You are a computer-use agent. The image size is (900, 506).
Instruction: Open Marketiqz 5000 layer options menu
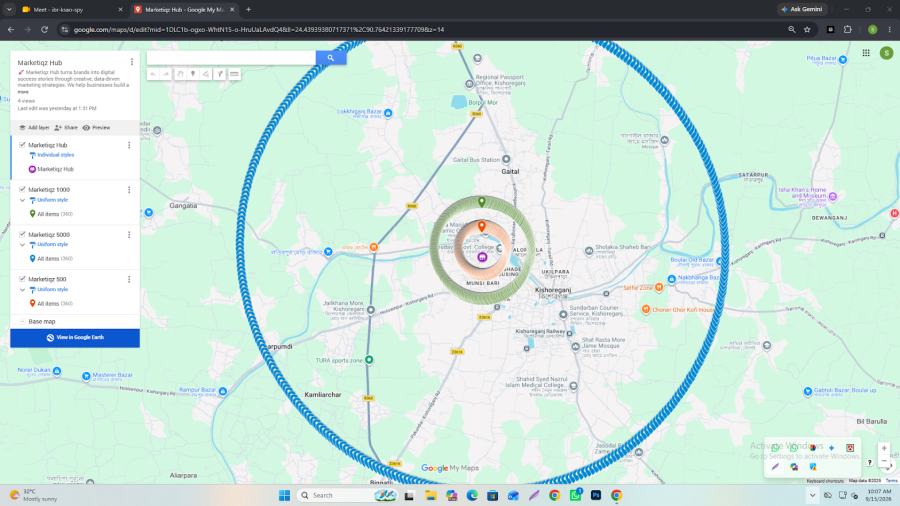[129, 235]
